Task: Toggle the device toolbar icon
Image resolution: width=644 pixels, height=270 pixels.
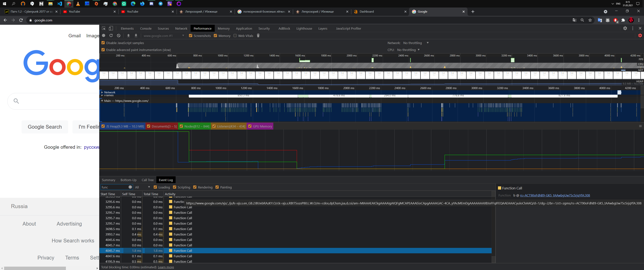Action: (x=111, y=28)
